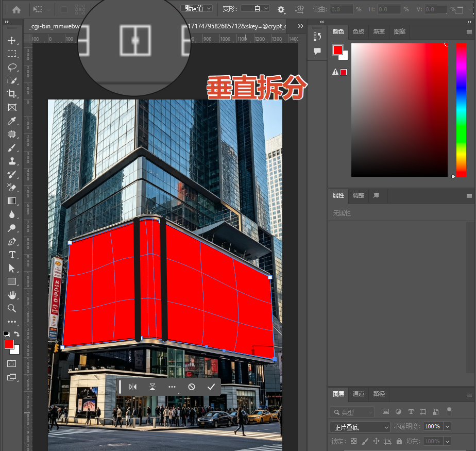Screen dimensions: 476x451
Task: Toggle Quick Mask mode
Action: (12, 363)
